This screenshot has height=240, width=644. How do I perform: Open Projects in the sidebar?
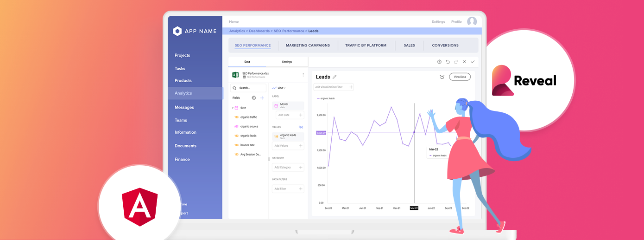coord(182,55)
